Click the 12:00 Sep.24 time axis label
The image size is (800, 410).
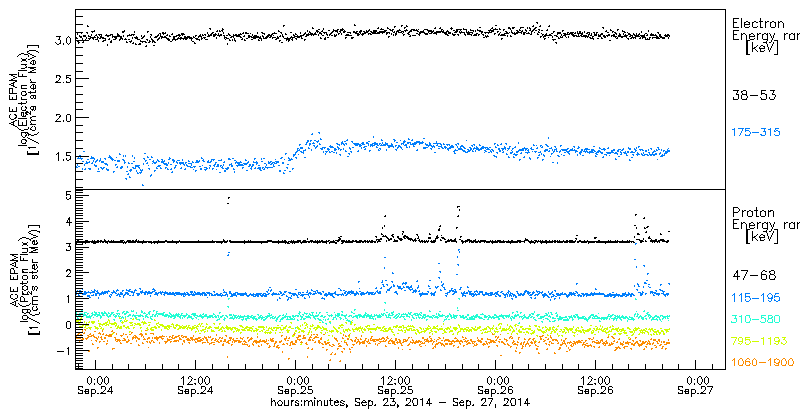pos(195,386)
